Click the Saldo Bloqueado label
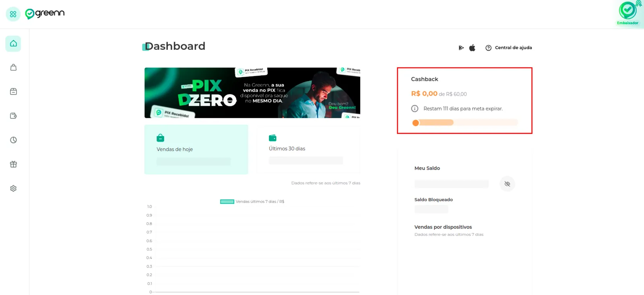This screenshot has height=295, width=644. click(x=433, y=200)
